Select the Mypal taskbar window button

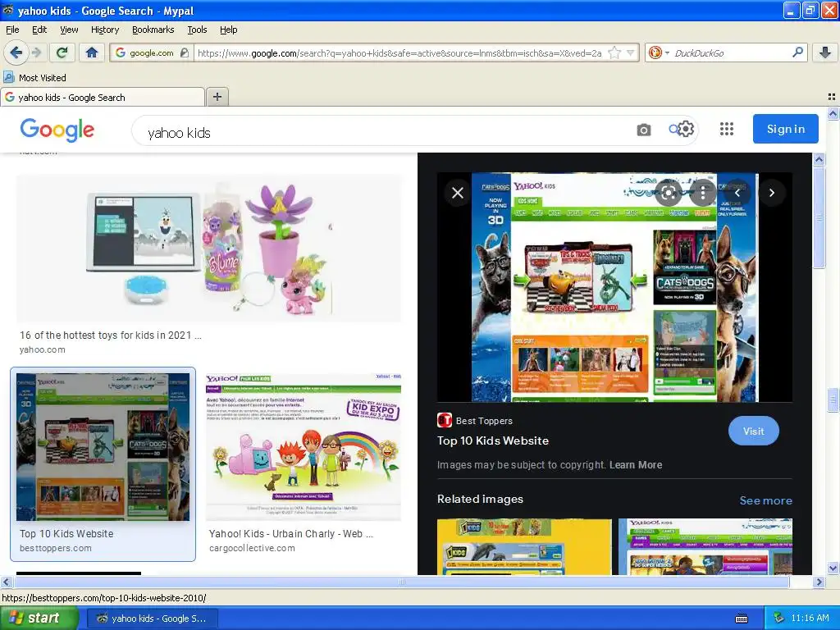pyautogui.click(x=152, y=619)
